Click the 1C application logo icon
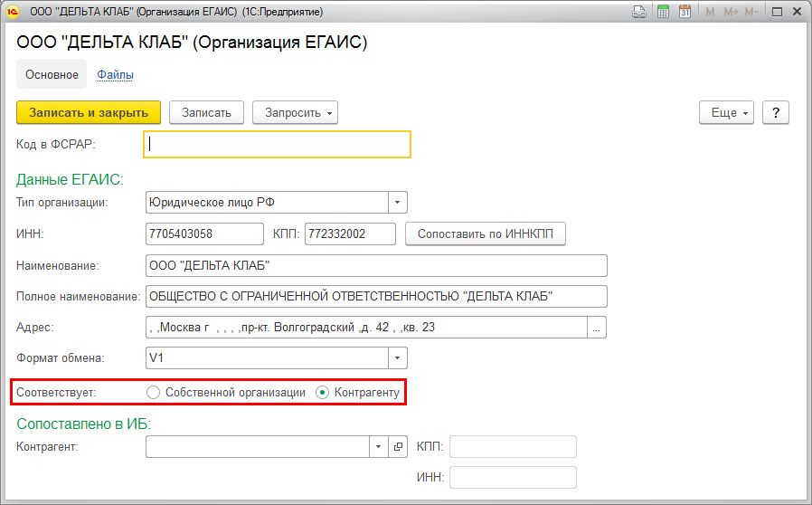This screenshot has width=812, height=505. [12, 12]
